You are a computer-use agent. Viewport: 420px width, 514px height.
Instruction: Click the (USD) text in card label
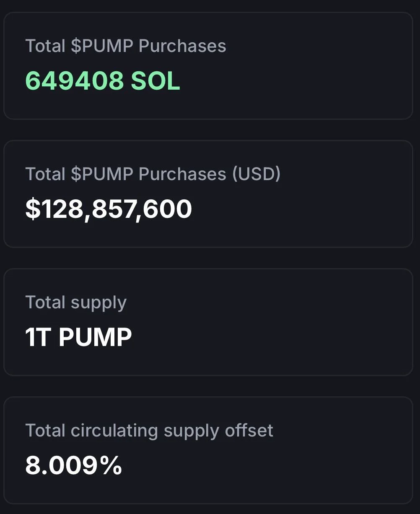click(257, 174)
